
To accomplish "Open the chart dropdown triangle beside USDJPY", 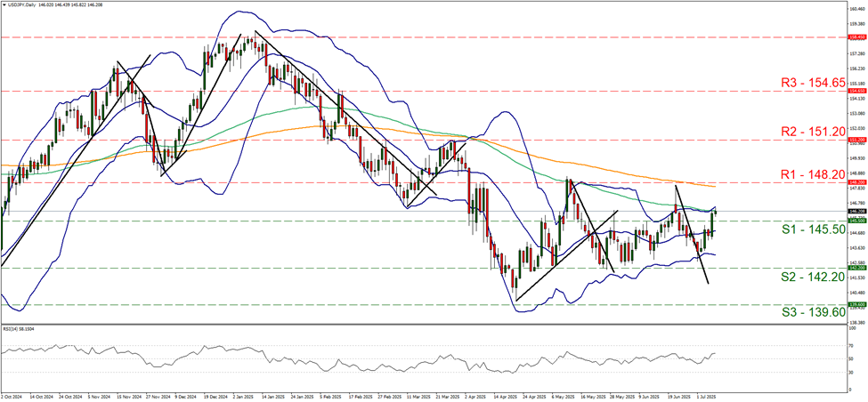I will point(4,5).
